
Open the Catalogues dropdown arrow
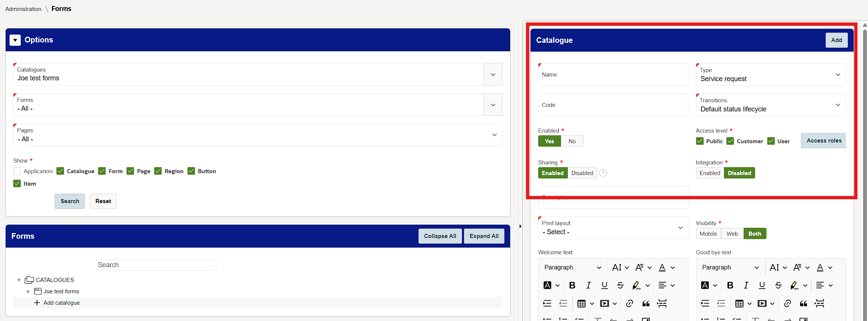pyautogui.click(x=493, y=74)
